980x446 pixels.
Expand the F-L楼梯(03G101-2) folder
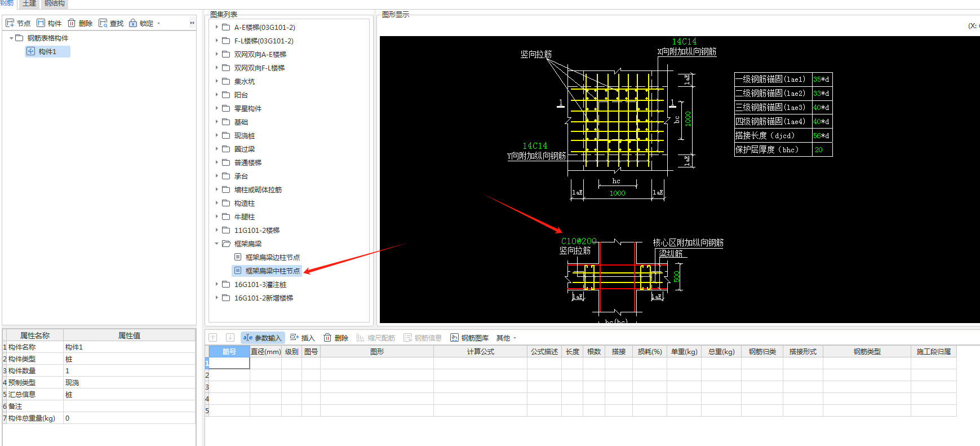(x=216, y=41)
